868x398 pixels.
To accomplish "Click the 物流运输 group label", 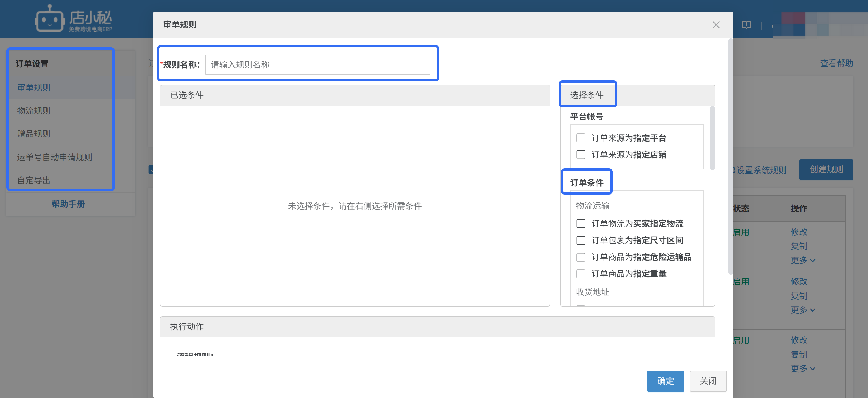I will [592, 206].
